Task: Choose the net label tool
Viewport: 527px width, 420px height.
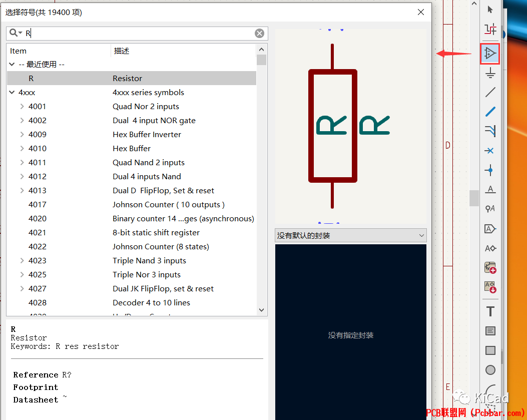Action: pyautogui.click(x=490, y=189)
